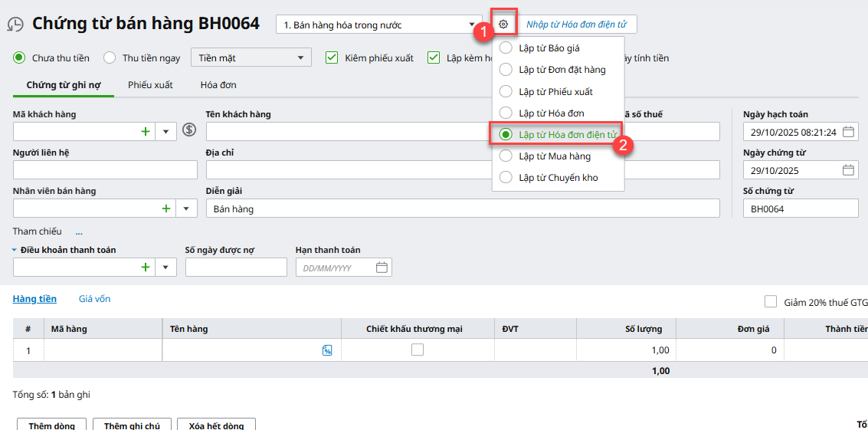The width and height of the screenshot is (868, 430).
Task: Click the dollar sign debt icon
Action: point(189,131)
